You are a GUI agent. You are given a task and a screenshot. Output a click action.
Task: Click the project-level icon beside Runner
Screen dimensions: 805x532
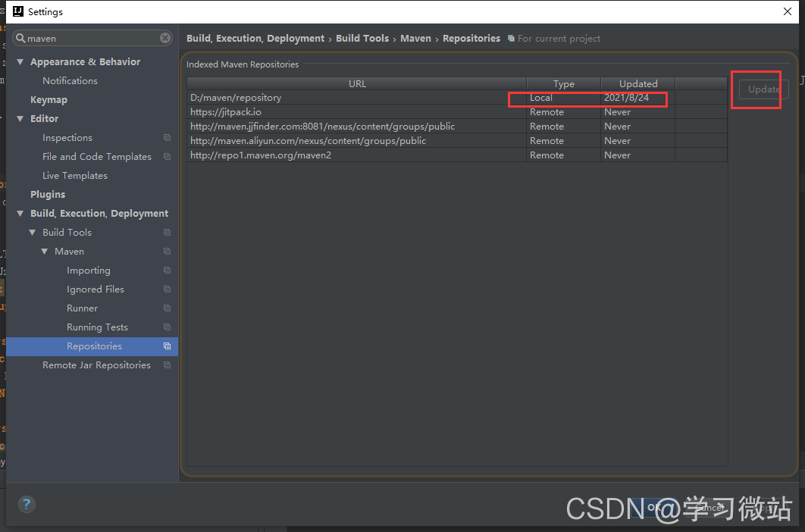click(167, 308)
